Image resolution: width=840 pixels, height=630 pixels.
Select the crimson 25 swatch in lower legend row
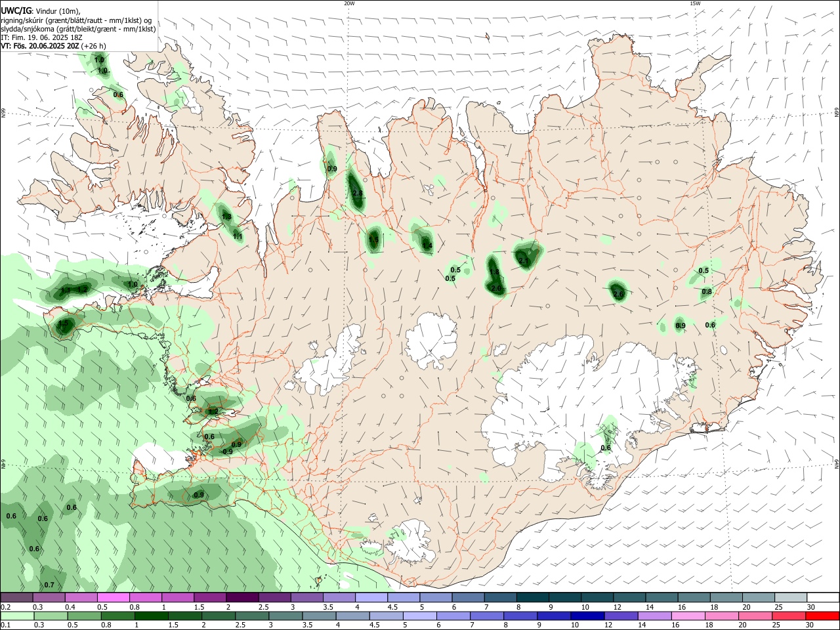click(x=789, y=616)
